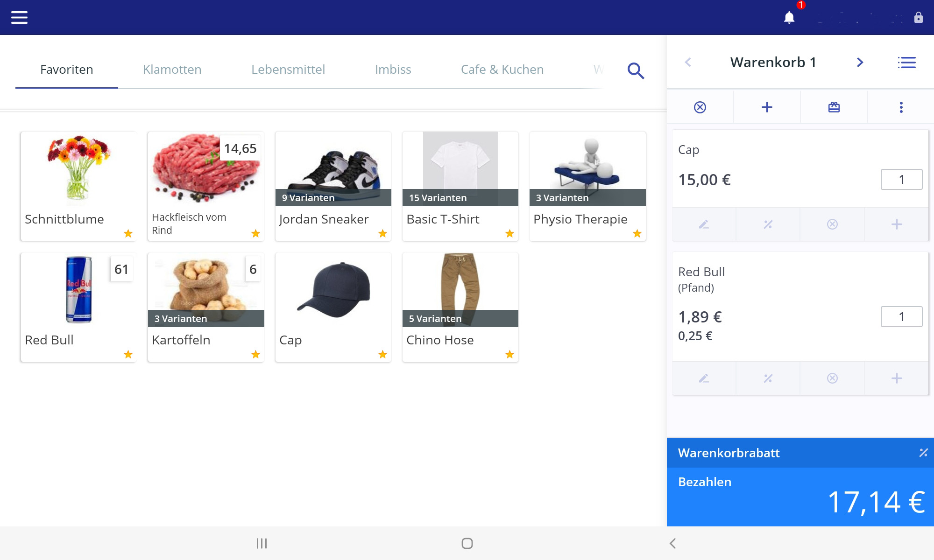Open the voucher icon in the cart toolbar
934x560 pixels.
pos(833,107)
